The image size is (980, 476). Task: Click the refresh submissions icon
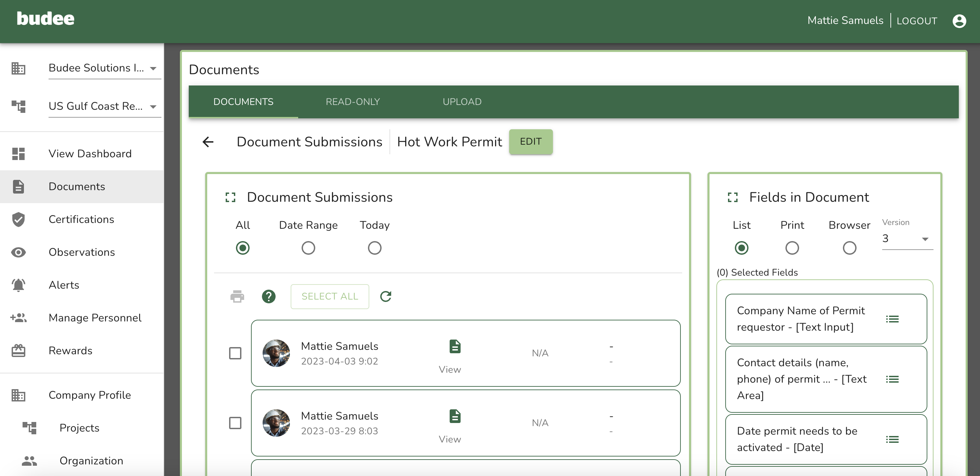[386, 296]
